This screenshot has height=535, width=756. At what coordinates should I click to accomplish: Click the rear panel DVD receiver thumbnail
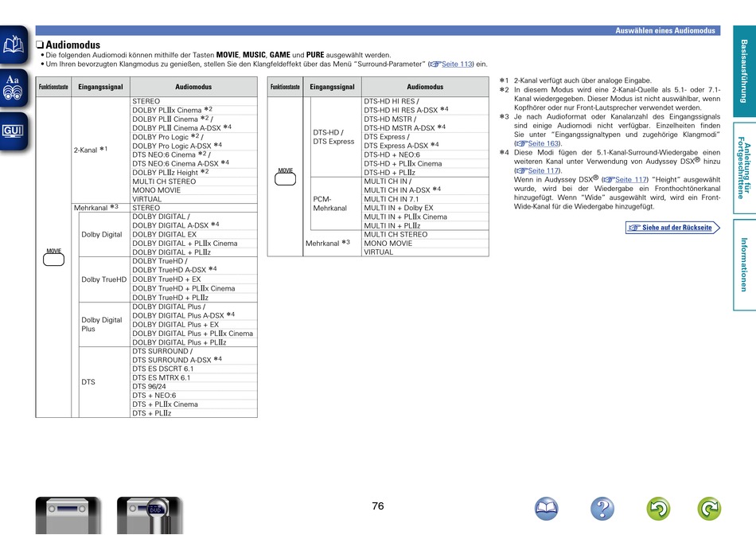tap(150, 515)
